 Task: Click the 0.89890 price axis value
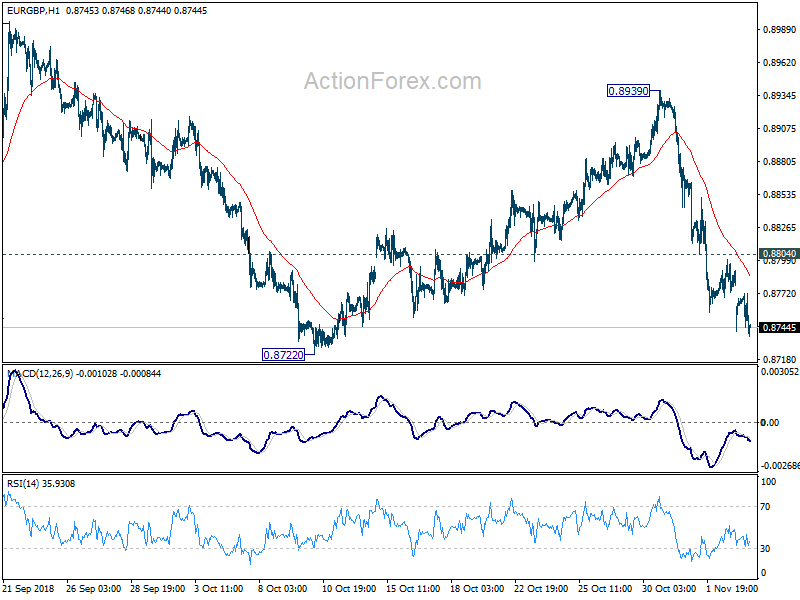[x=779, y=30]
